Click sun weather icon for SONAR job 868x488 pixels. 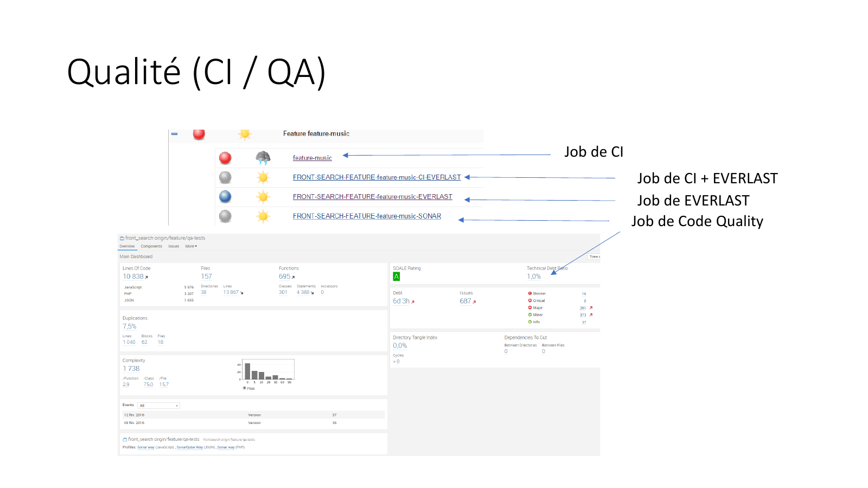click(263, 216)
